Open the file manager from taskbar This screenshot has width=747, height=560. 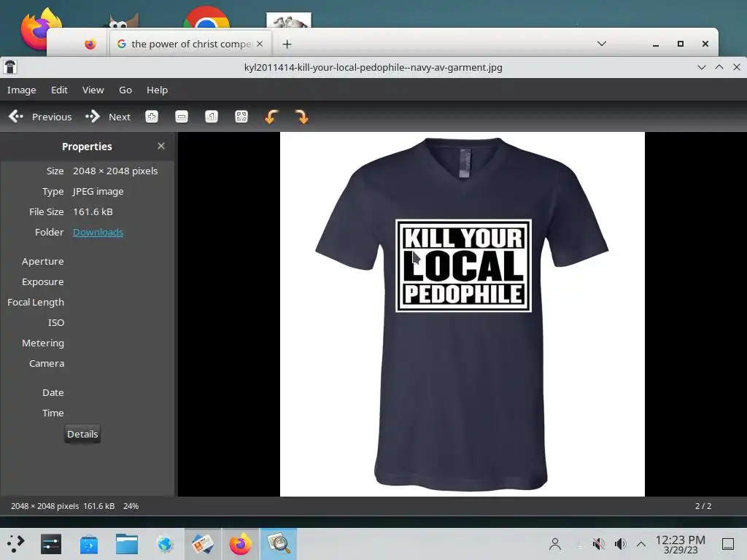point(127,544)
